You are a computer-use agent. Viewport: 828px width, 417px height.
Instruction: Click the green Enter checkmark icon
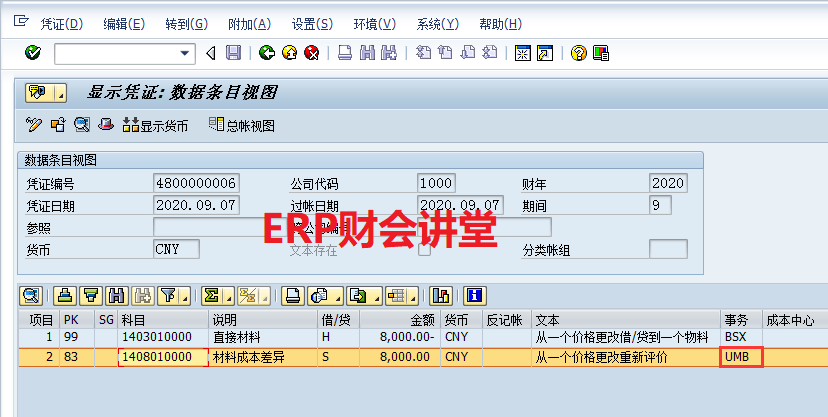pyautogui.click(x=33, y=53)
